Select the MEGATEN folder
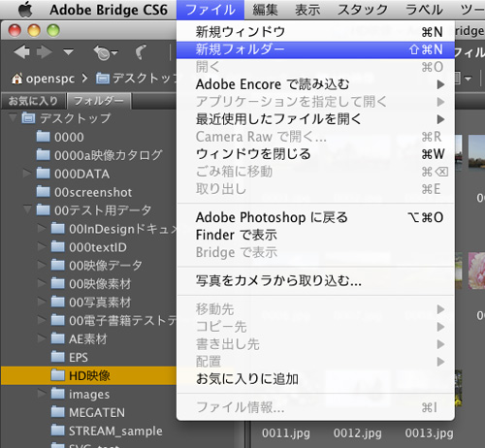This screenshot has width=485, height=448. pyautogui.click(x=97, y=412)
